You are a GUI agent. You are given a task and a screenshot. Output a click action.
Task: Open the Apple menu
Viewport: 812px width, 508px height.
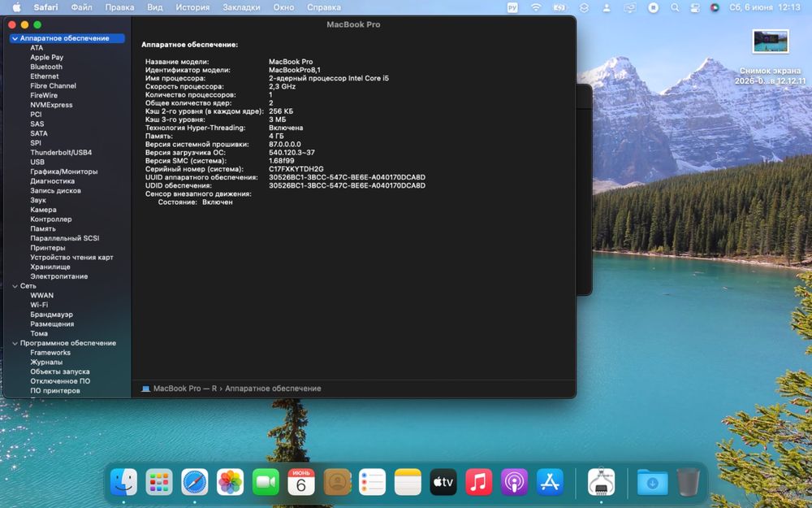pyautogui.click(x=16, y=7)
